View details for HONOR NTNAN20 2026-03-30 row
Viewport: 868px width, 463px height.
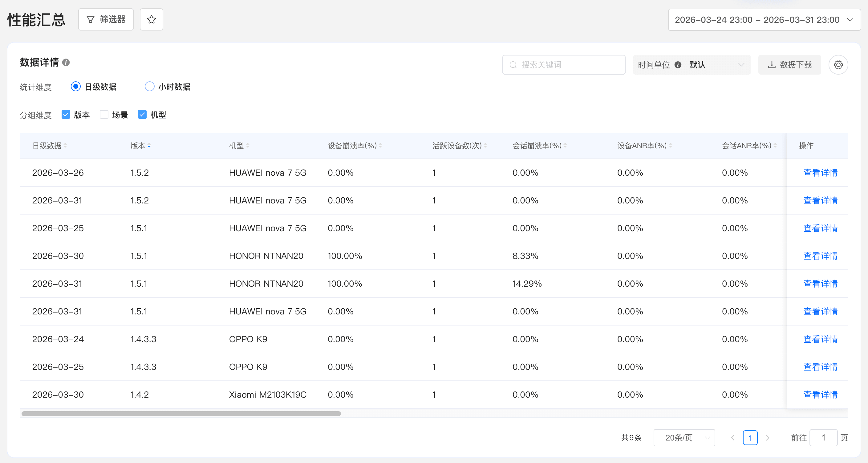point(820,256)
